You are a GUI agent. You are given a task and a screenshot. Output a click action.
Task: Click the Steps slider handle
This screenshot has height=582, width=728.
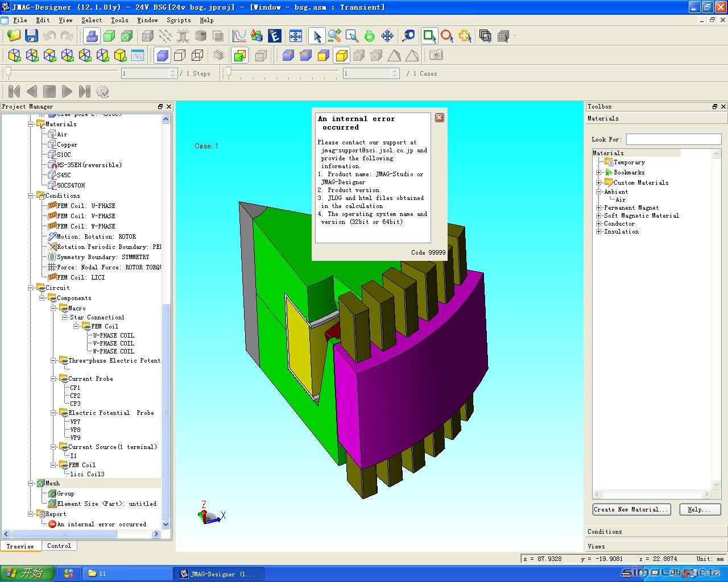pyautogui.click(x=9, y=72)
